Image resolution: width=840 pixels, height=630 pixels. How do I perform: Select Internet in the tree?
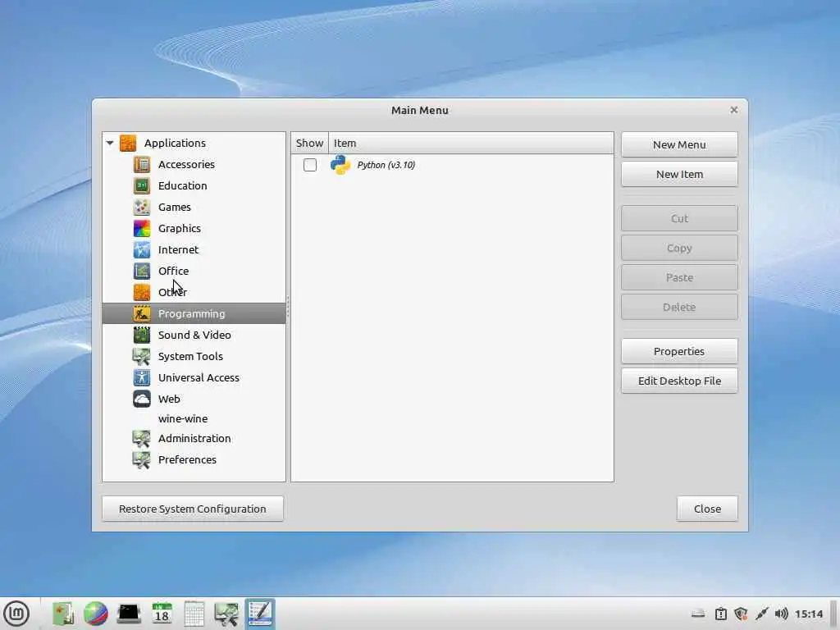pyautogui.click(x=178, y=249)
